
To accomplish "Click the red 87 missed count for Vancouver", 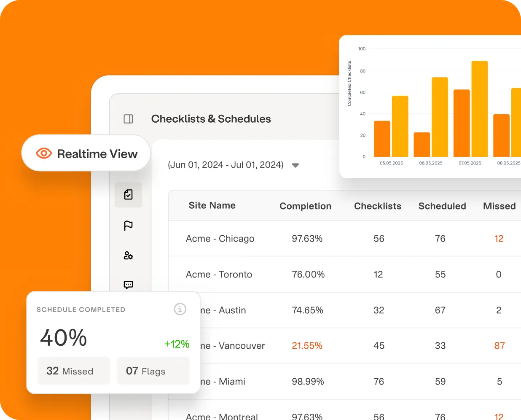I will tap(499, 345).
